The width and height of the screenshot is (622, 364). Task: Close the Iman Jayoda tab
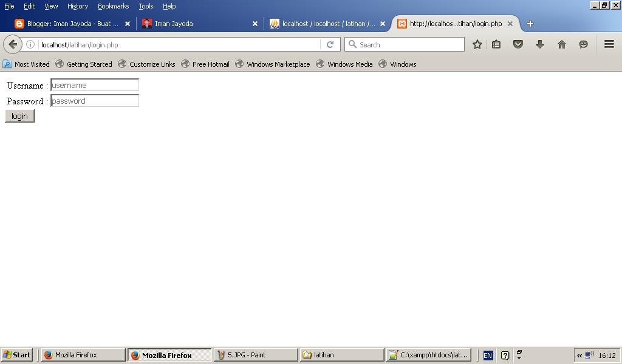click(x=255, y=24)
